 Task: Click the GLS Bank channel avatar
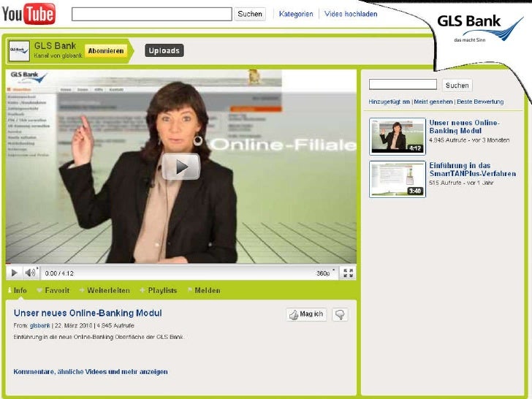[19, 51]
